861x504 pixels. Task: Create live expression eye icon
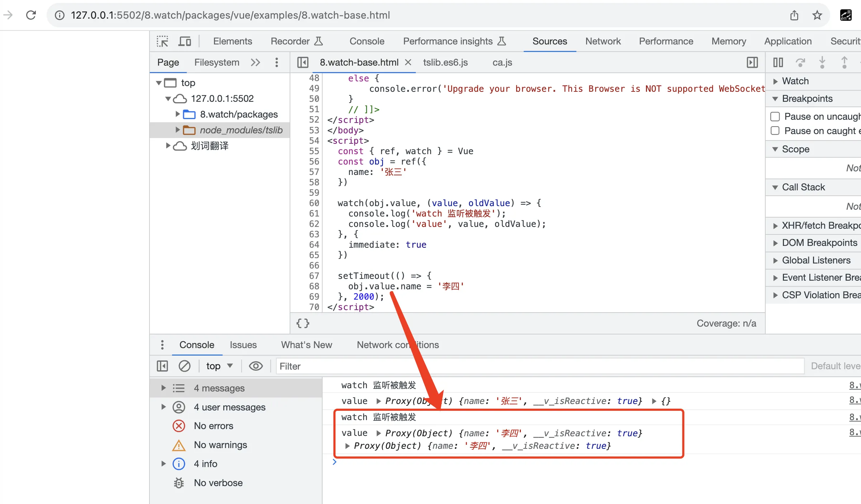point(256,366)
